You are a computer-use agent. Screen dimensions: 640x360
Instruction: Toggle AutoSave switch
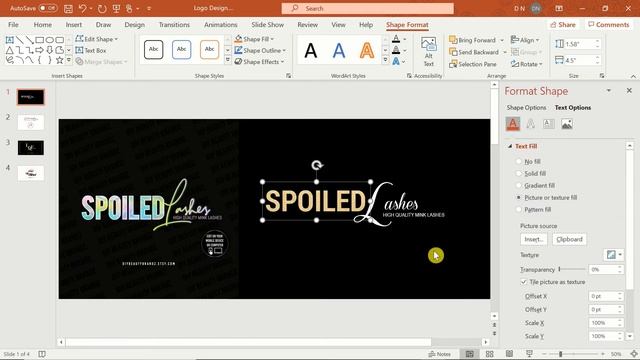tap(48, 8)
